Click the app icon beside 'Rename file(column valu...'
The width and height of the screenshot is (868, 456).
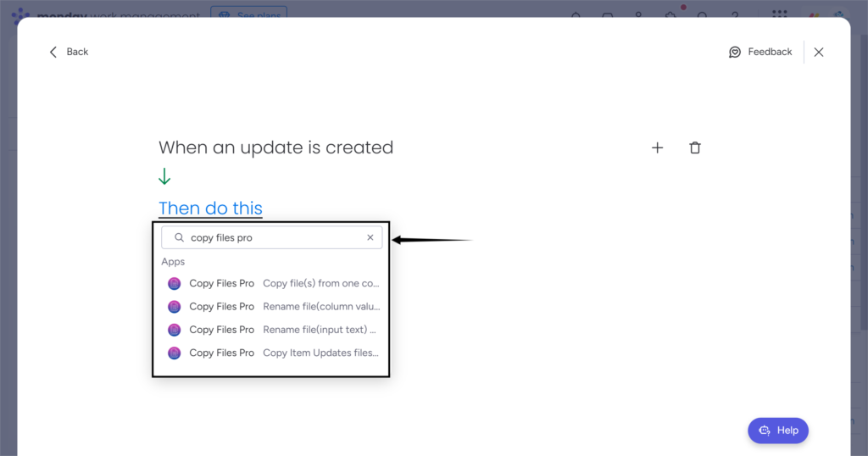pos(175,307)
